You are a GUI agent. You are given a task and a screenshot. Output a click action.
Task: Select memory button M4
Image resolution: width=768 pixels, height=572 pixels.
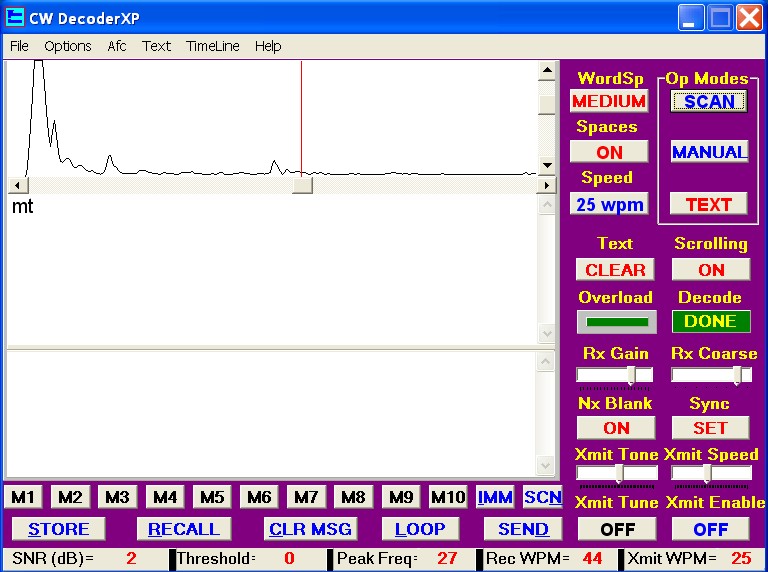coord(165,497)
